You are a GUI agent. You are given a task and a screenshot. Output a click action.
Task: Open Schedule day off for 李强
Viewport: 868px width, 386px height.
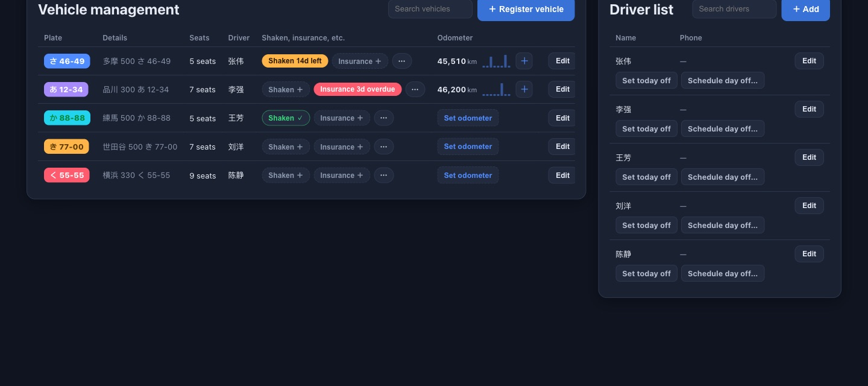[x=723, y=128]
